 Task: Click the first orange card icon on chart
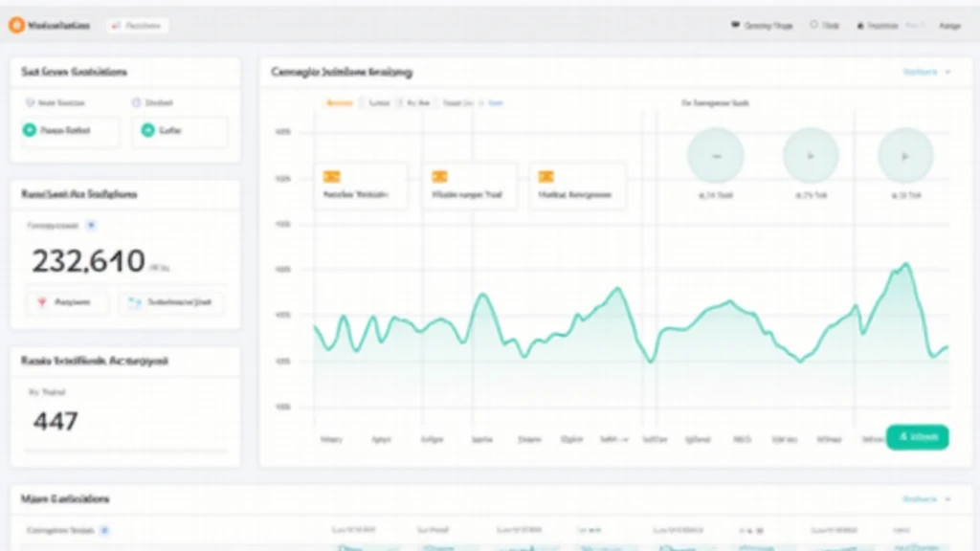click(332, 176)
